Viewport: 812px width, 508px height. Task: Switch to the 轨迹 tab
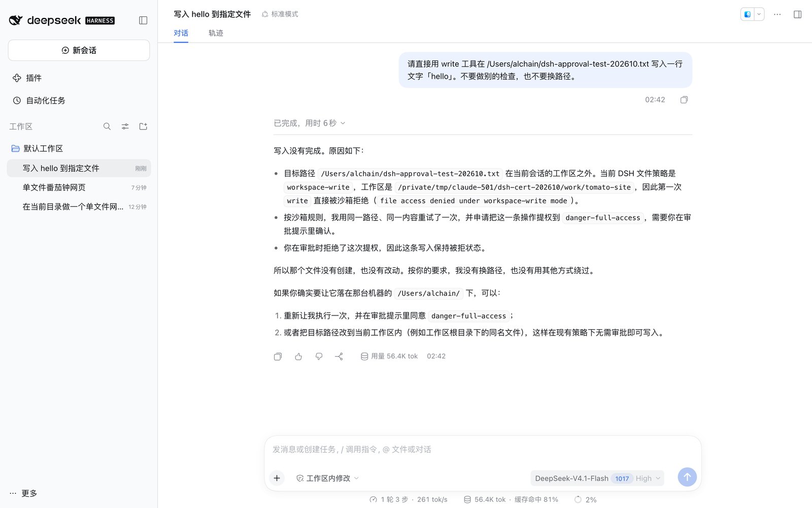click(216, 33)
